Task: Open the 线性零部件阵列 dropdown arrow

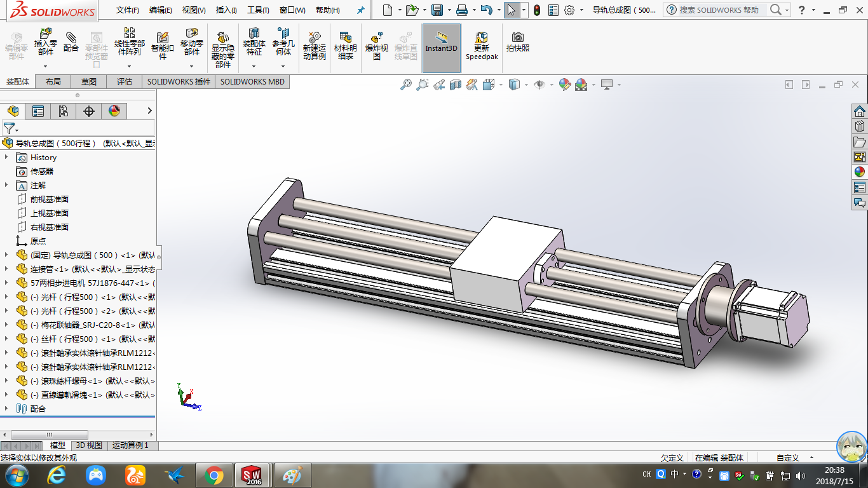Action: pyautogui.click(x=129, y=66)
